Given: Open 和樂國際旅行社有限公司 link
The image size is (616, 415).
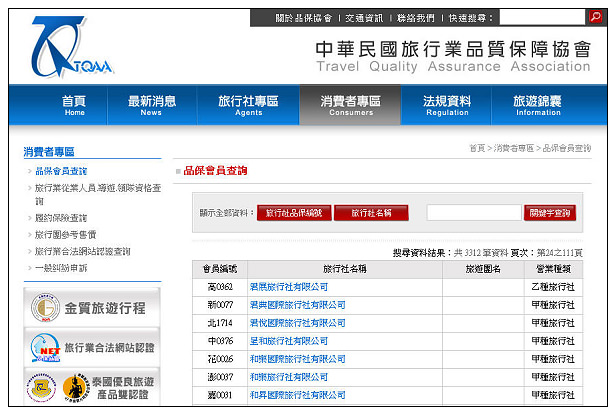Looking at the screenshot, I should click(x=297, y=359).
